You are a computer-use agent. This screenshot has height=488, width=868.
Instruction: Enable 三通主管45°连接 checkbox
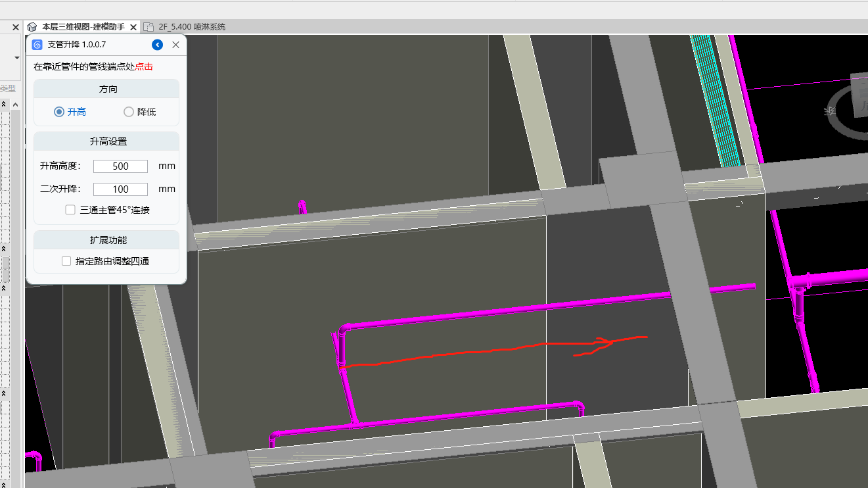pos(70,210)
